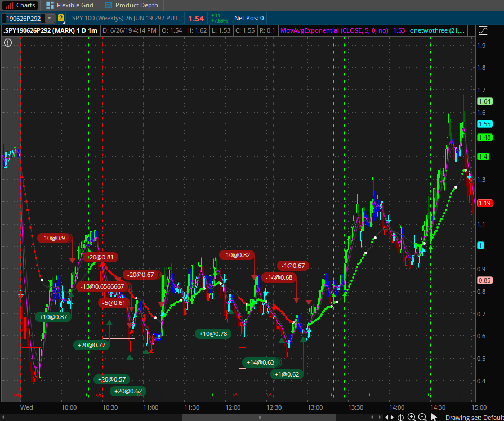Select the -10@0.82 sell order bubble
This screenshot has width=504, height=421.
tap(237, 255)
